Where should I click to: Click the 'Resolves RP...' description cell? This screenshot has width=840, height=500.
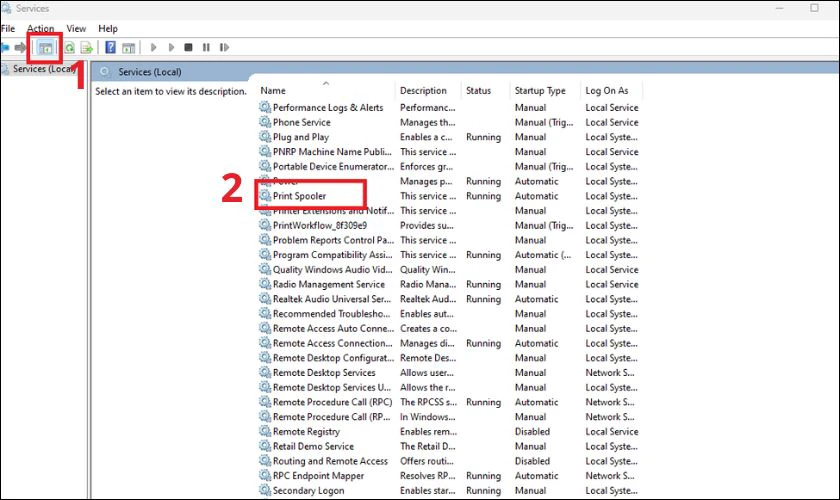428,475
